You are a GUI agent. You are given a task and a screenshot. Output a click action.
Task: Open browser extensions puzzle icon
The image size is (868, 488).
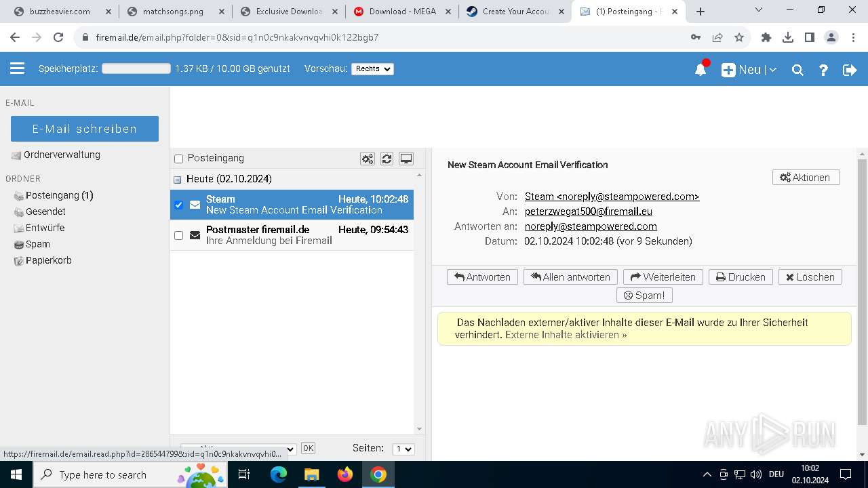click(766, 37)
